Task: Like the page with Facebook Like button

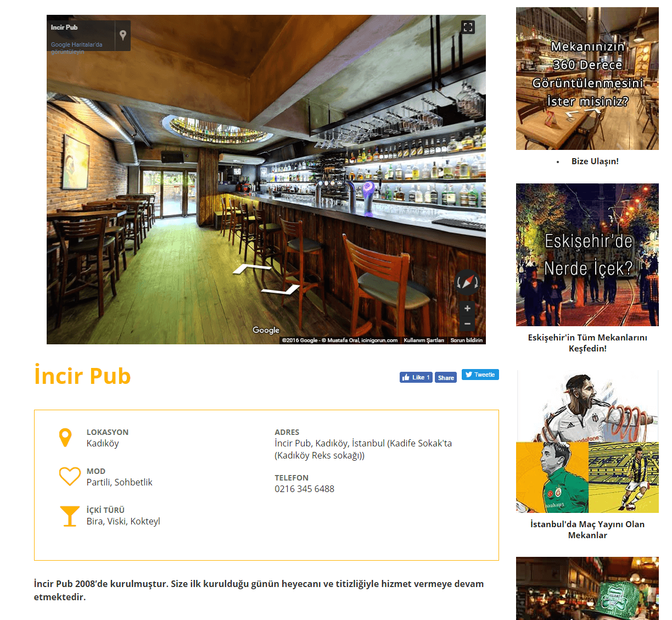Action: pos(416,377)
